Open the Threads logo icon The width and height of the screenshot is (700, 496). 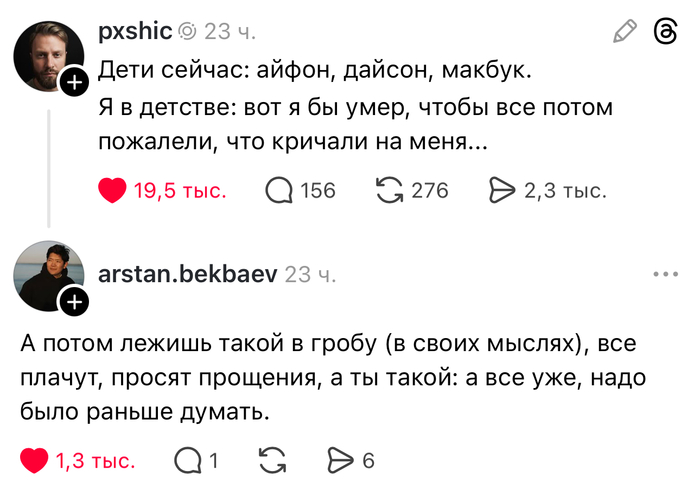click(x=664, y=32)
